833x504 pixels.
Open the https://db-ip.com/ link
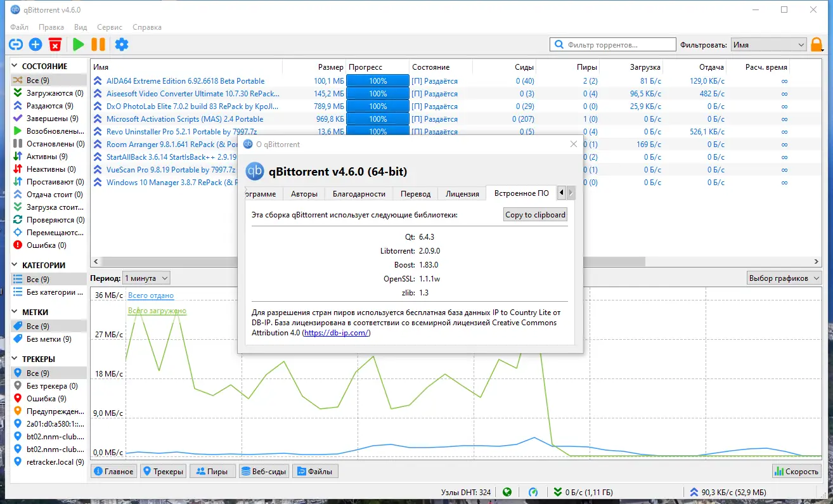[x=336, y=333]
